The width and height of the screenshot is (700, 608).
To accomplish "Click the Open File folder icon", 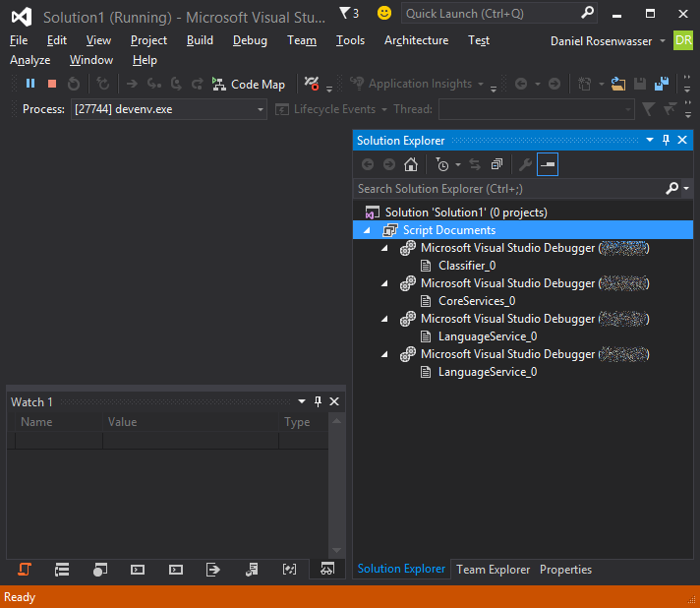I will (x=617, y=84).
